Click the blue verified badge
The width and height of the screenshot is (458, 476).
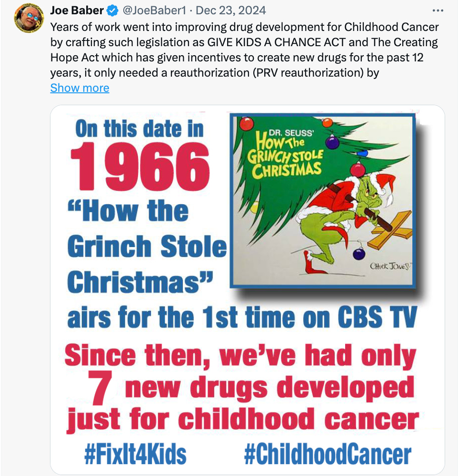[x=112, y=10]
